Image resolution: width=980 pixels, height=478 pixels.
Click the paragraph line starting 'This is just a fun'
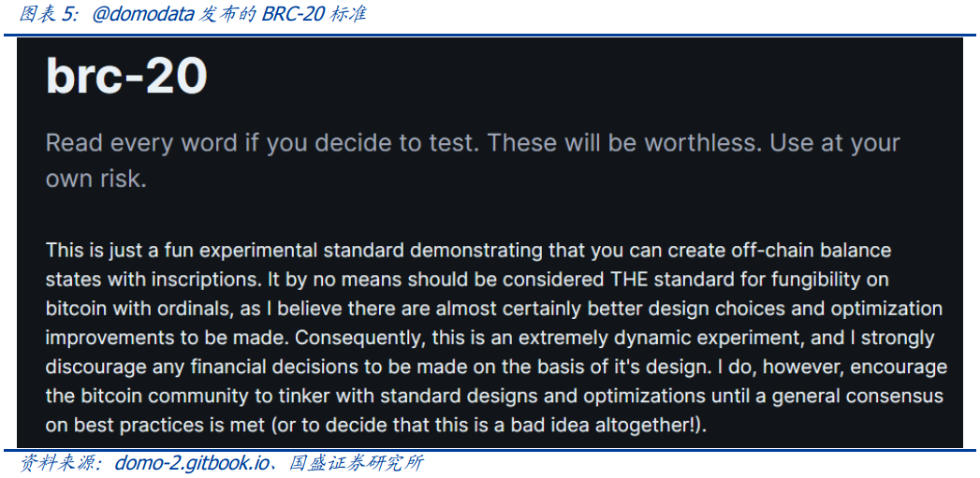coord(468,250)
